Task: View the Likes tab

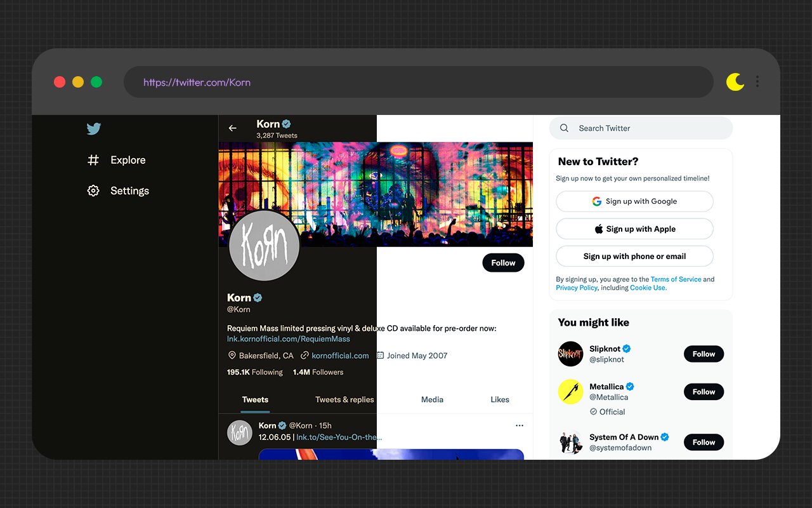Action: tap(500, 399)
